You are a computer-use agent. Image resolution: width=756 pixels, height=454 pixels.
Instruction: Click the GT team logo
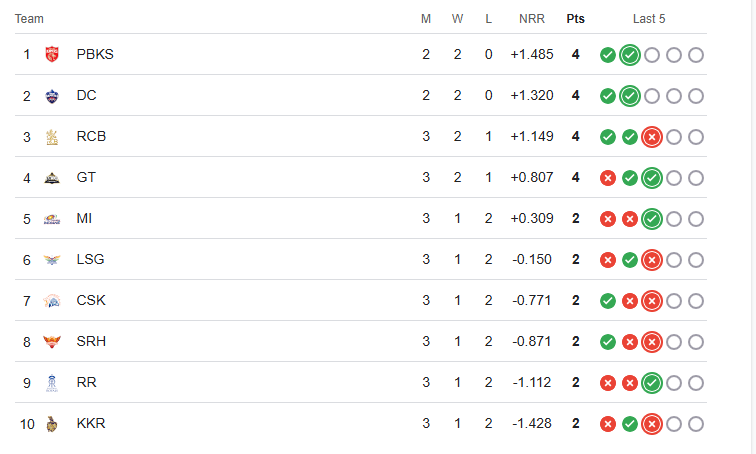(x=52, y=178)
